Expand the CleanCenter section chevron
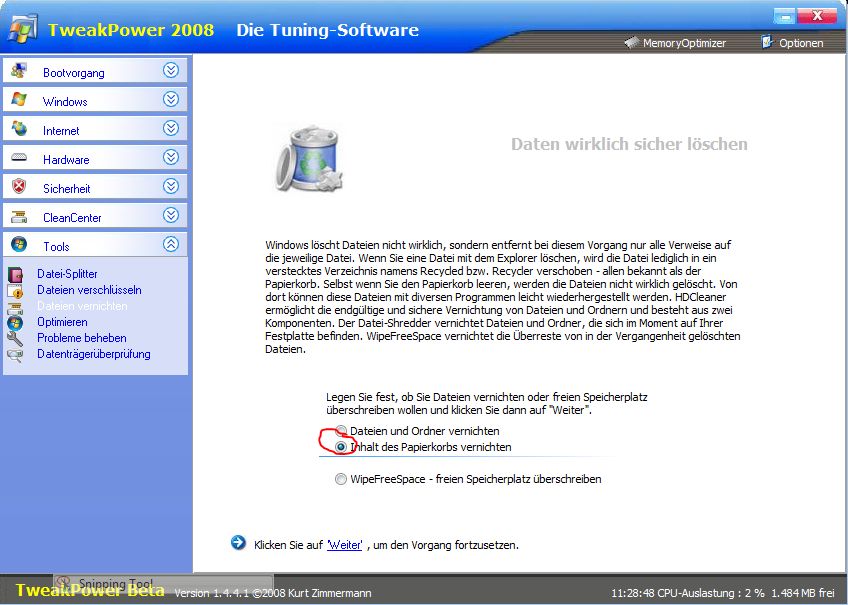The height and width of the screenshot is (605, 848). click(171, 215)
